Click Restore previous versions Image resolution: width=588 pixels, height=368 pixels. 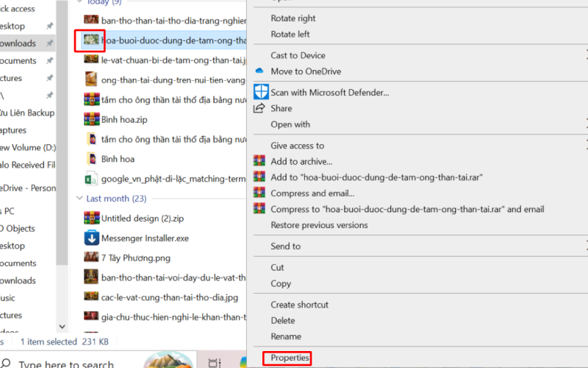[x=319, y=225]
